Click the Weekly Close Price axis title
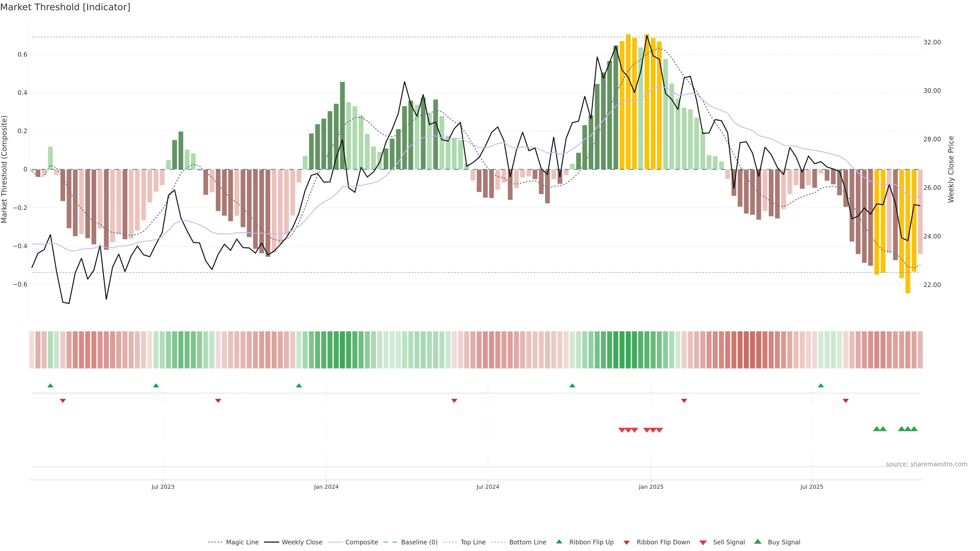This screenshot has height=551, width=980. (x=951, y=169)
